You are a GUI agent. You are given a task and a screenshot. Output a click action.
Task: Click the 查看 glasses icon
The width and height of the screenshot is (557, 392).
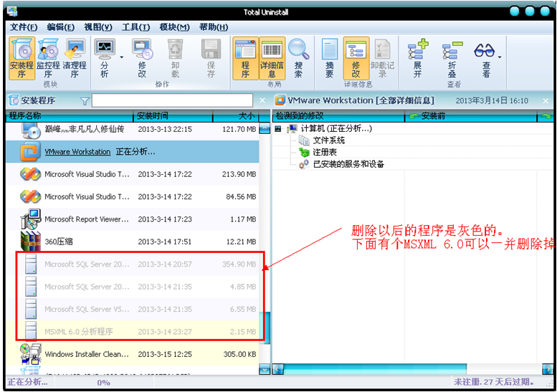(485, 58)
